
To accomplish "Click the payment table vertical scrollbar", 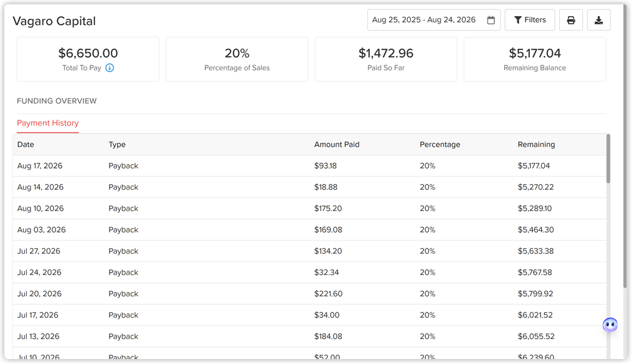I will tap(608, 159).
